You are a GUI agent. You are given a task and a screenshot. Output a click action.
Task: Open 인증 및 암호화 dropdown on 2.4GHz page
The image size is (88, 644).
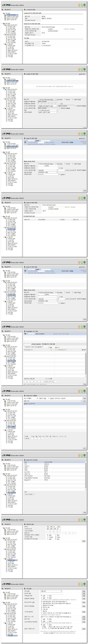point(48,112)
